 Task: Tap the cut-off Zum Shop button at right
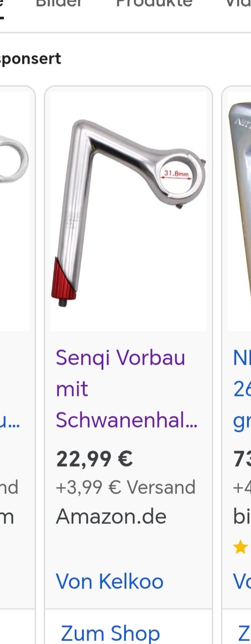(244, 633)
